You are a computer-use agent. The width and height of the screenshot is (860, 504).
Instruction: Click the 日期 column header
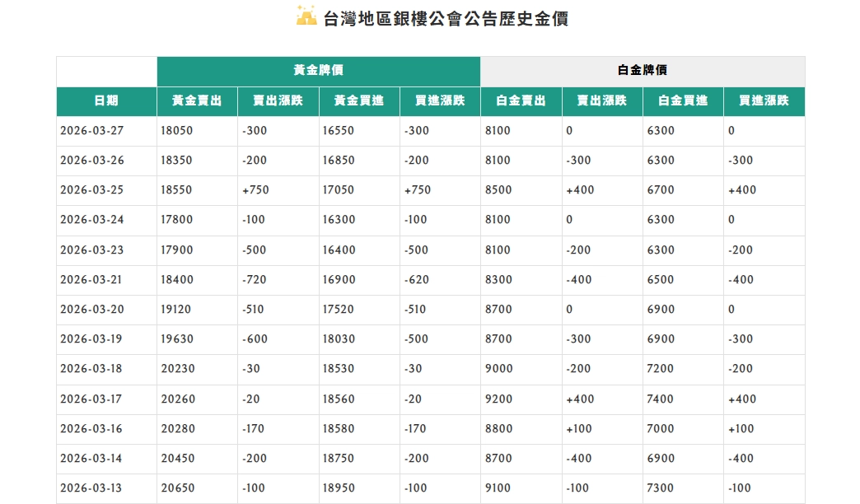tap(106, 101)
